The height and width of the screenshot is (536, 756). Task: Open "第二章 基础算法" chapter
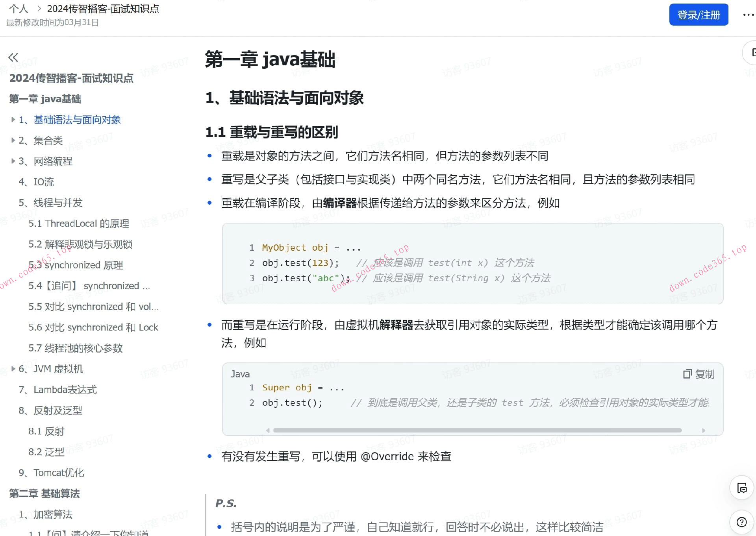(44, 493)
